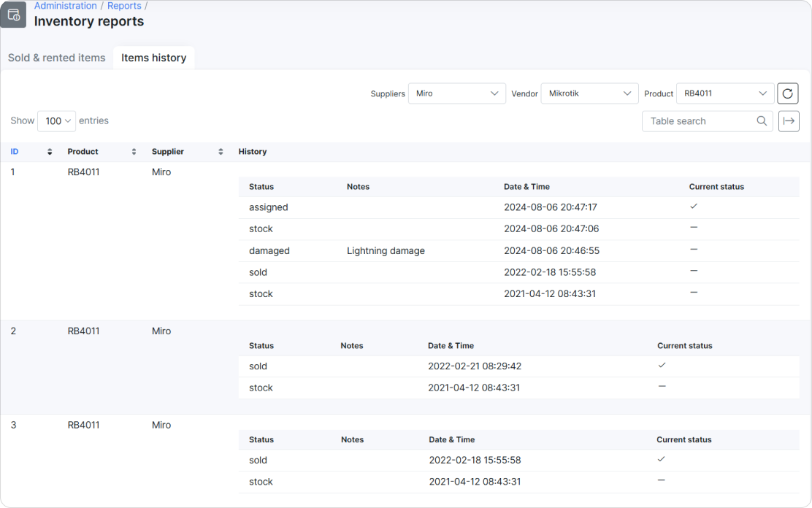This screenshot has height=508, width=812.
Task: Click the refresh icon to reload the report
Action: click(x=788, y=93)
